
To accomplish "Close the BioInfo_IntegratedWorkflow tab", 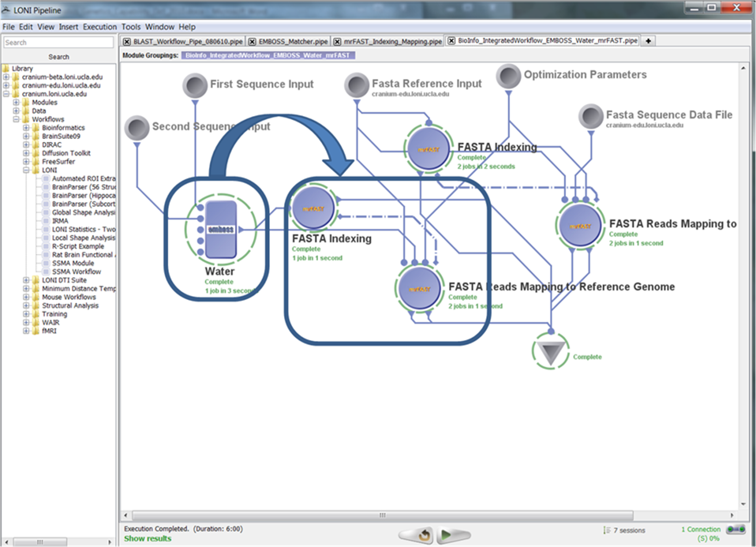I will (x=451, y=41).
